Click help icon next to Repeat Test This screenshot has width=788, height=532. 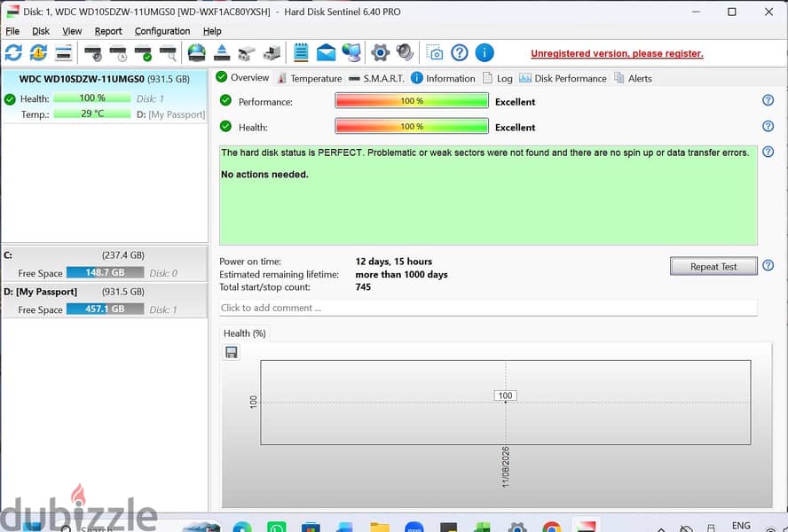pyautogui.click(x=768, y=265)
